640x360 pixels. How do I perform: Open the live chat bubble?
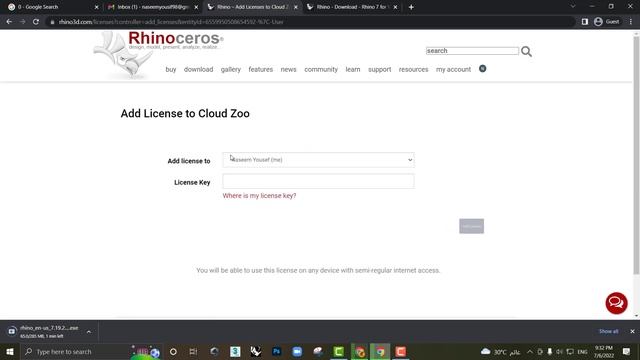coord(616,303)
